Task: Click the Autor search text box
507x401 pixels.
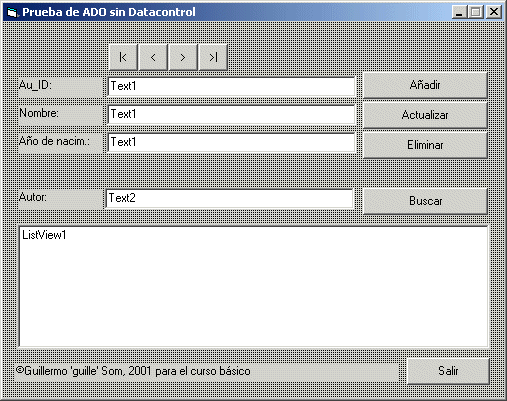Action: click(x=230, y=198)
